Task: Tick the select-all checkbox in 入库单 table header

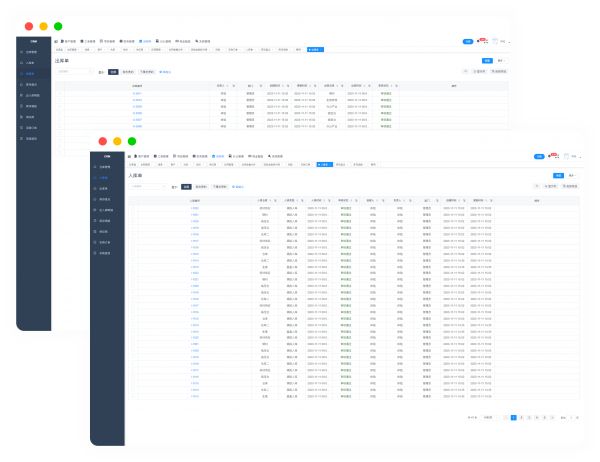Action: click(x=134, y=200)
